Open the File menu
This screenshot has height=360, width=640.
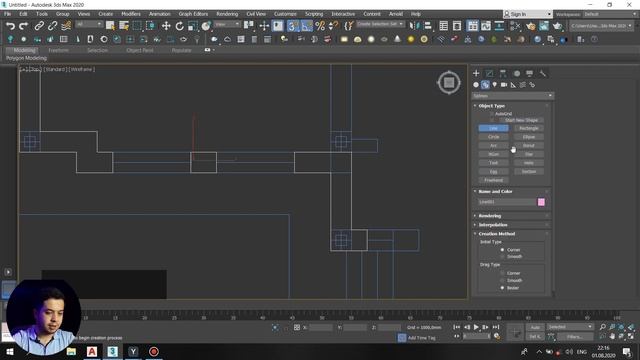click(7, 14)
